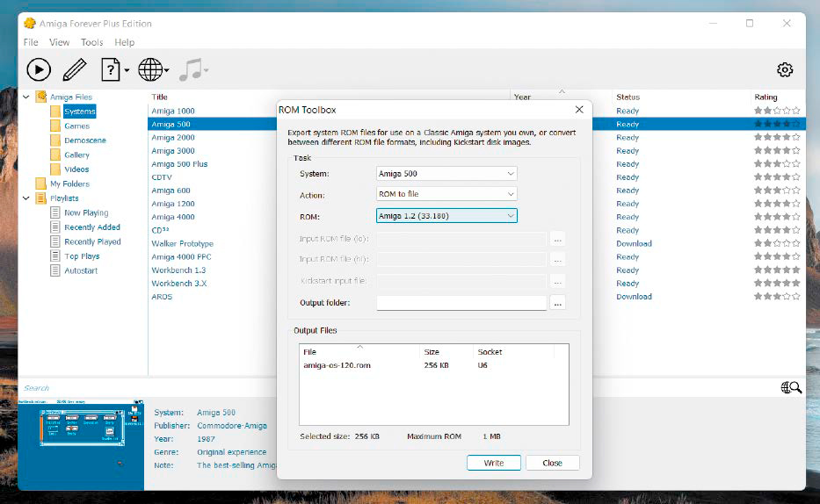The width and height of the screenshot is (820, 504).
Task: Open the File menu
Action: point(31,42)
